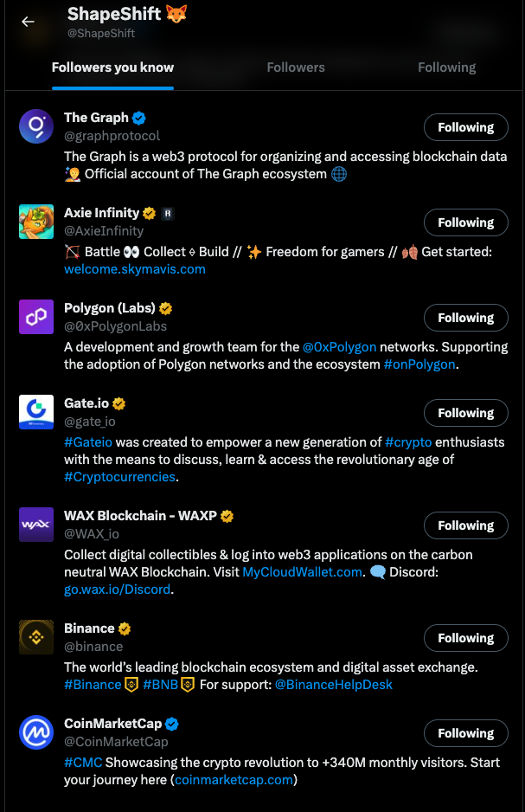This screenshot has height=812, width=525.
Task: Click the @BinanceHelpDesk mention
Action: [333, 685]
